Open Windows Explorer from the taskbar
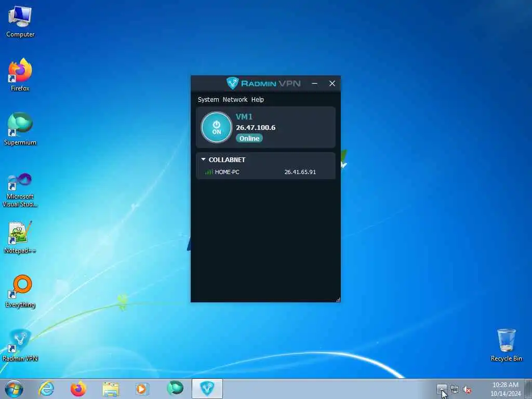This screenshot has height=399, width=532. [111, 389]
